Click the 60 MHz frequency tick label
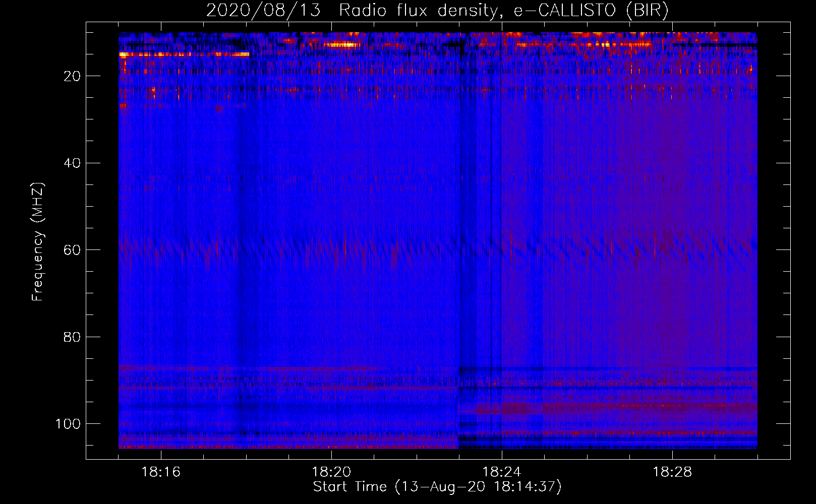 tap(72, 250)
